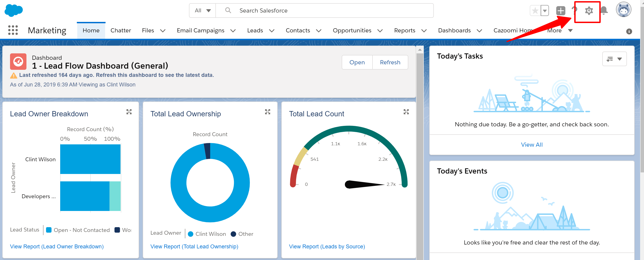The width and height of the screenshot is (644, 260).
Task: Open the global actions plus icon
Action: (x=561, y=10)
